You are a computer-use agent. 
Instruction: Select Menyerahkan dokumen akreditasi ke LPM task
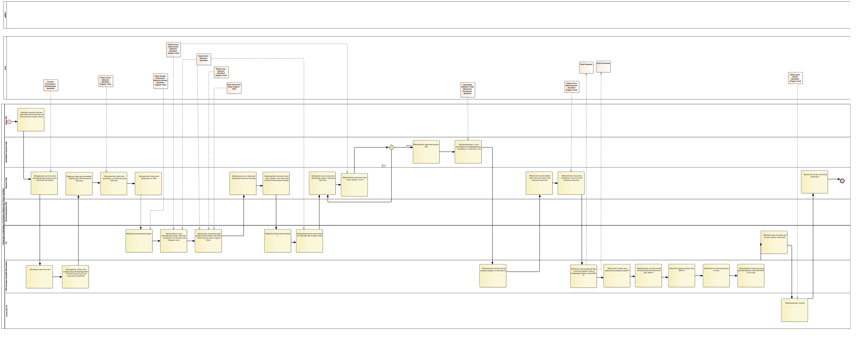pyautogui.click(x=148, y=184)
